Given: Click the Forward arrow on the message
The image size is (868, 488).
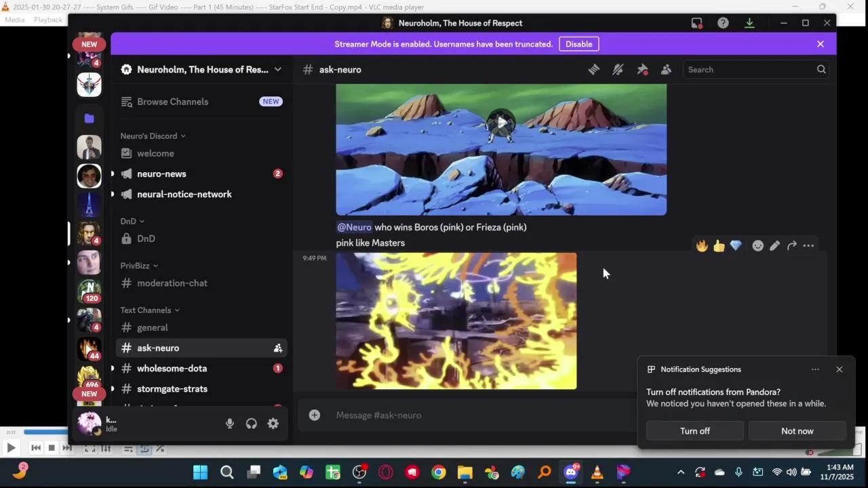Looking at the screenshot, I should coord(791,246).
